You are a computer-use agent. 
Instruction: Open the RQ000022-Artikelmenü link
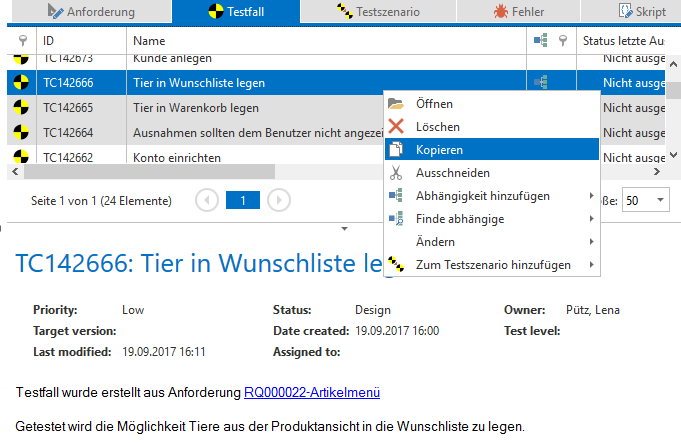312,393
